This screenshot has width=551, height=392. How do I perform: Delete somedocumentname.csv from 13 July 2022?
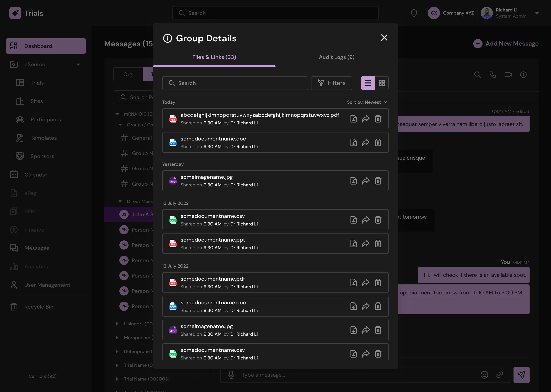pyautogui.click(x=378, y=220)
